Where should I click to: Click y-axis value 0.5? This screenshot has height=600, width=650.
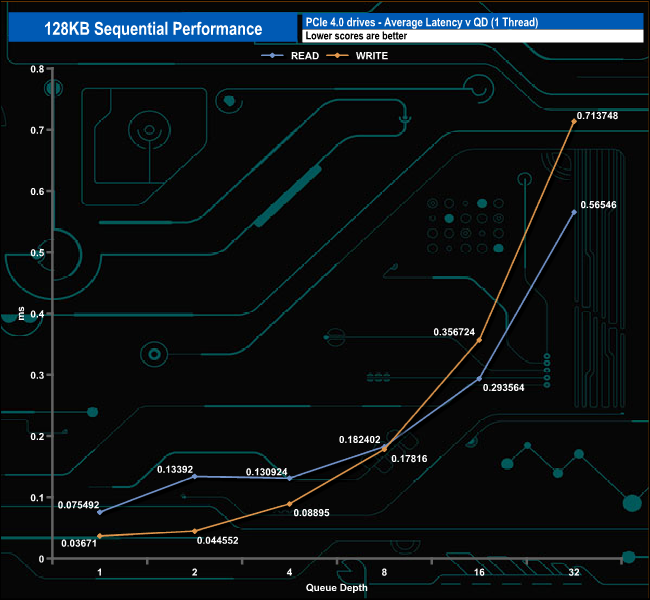(x=37, y=253)
